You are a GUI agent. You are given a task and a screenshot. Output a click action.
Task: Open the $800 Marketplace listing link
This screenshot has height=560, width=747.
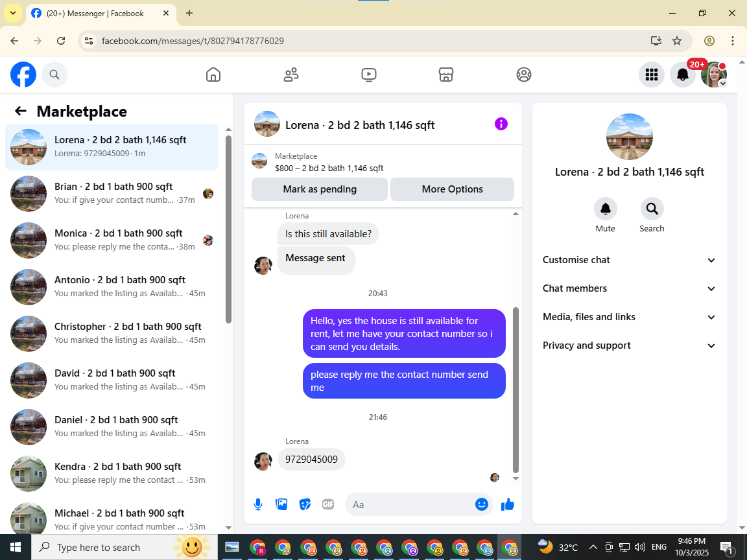pos(329,168)
